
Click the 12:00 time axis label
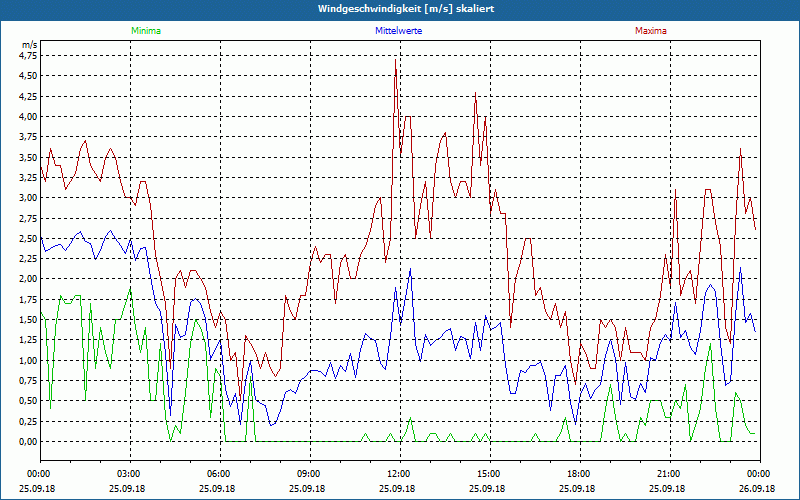pyautogui.click(x=398, y=474)
